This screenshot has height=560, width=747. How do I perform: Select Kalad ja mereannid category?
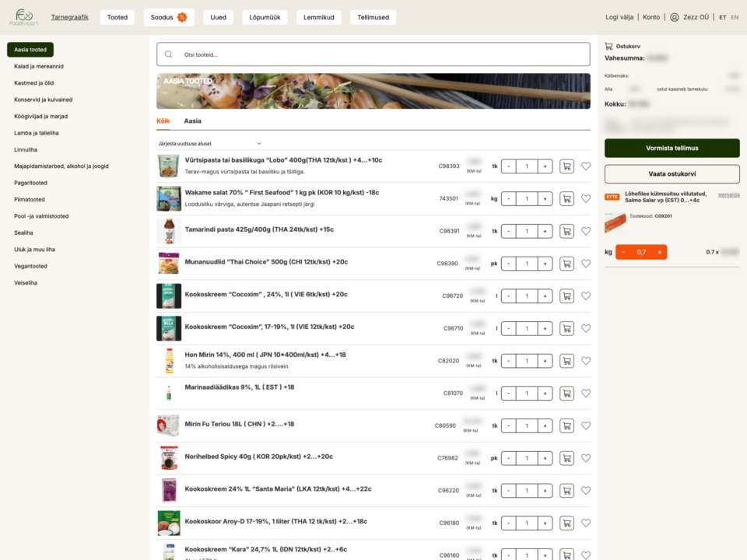[39, 66]
